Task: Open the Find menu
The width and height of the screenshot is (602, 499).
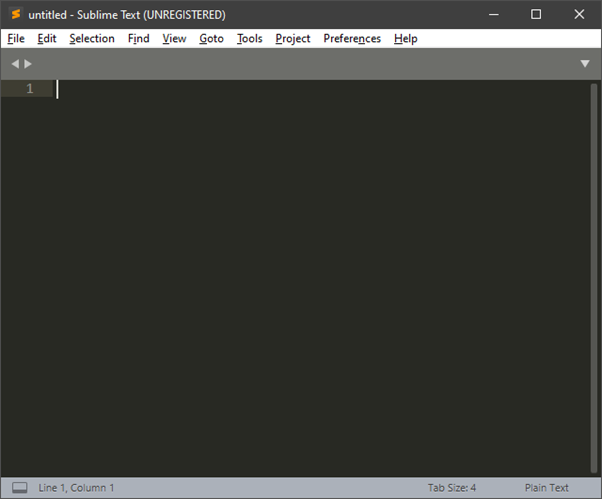Action: pos(139,38)
